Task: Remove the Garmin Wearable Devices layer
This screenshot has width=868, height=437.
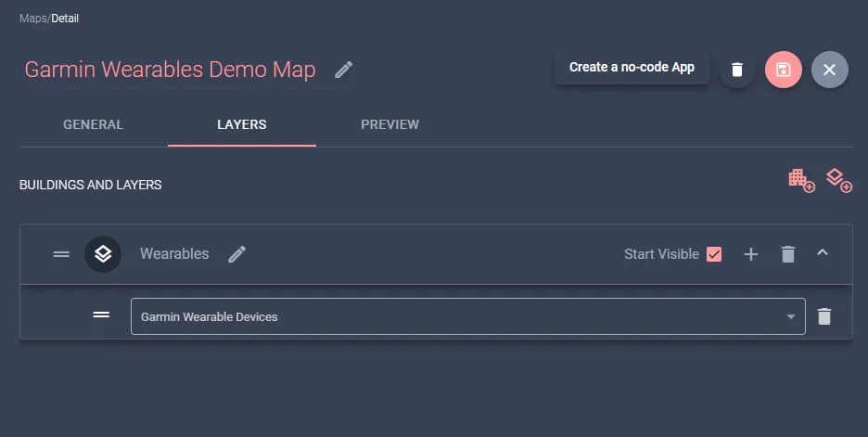Action: (824, 316)
